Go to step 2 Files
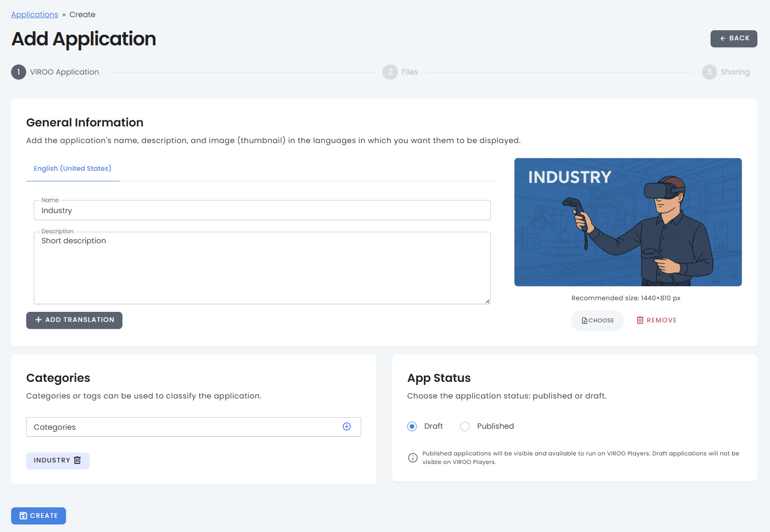The height and width of the screenshot is (532, 770). pos(400,72)
